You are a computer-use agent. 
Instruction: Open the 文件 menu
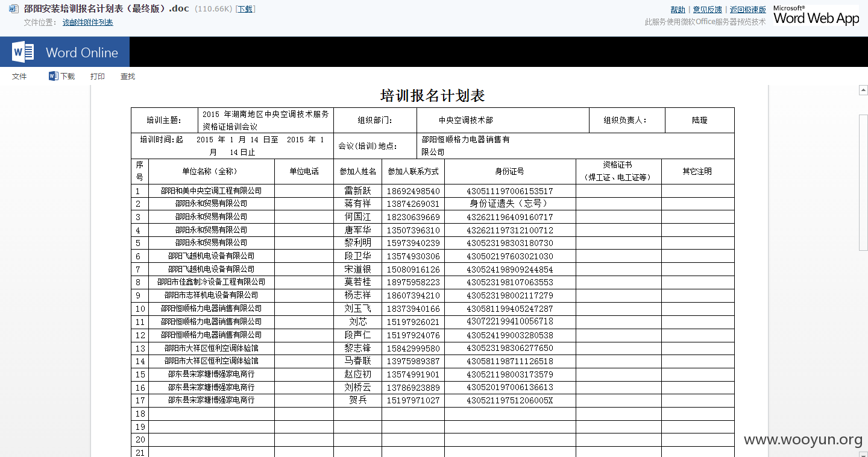coord(19,77)
